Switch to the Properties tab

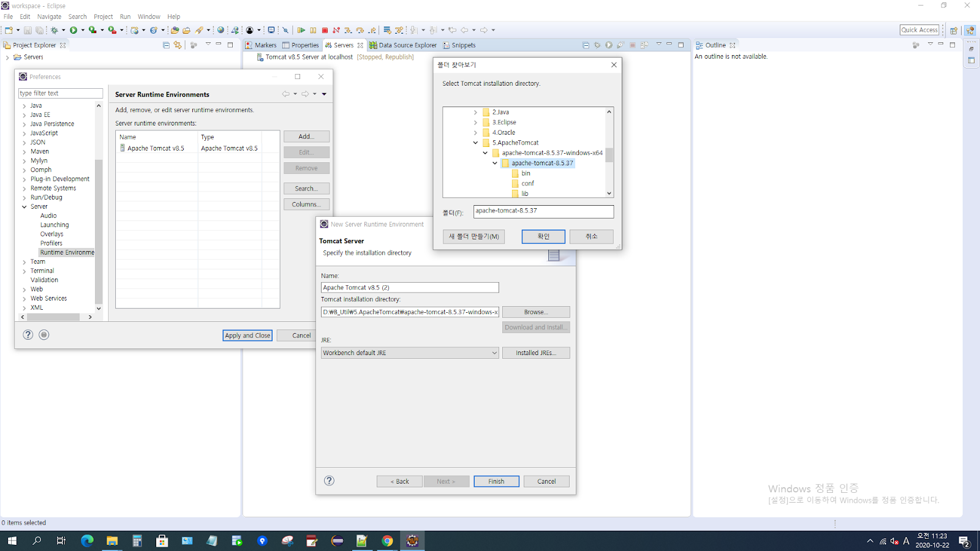[x=301, y=45]
